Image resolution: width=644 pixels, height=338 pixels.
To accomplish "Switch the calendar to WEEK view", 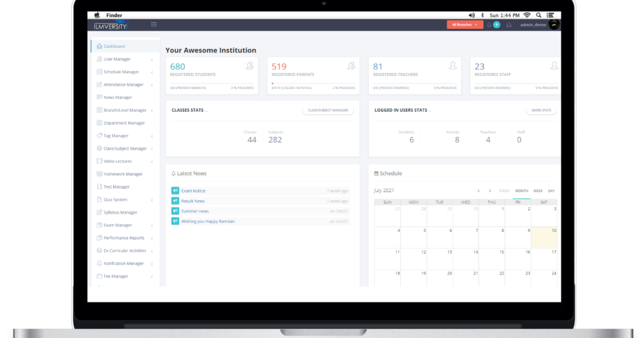I will pos(537,190).
